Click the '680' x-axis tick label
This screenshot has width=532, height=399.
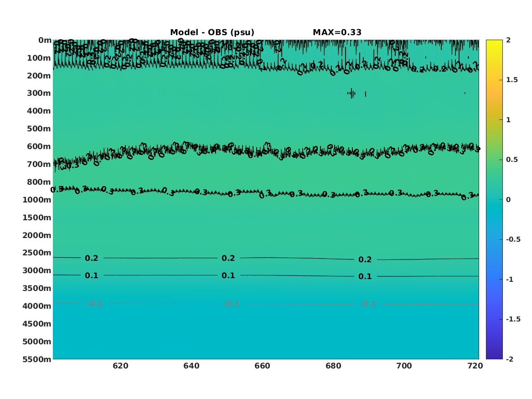[x=333, y=366]
